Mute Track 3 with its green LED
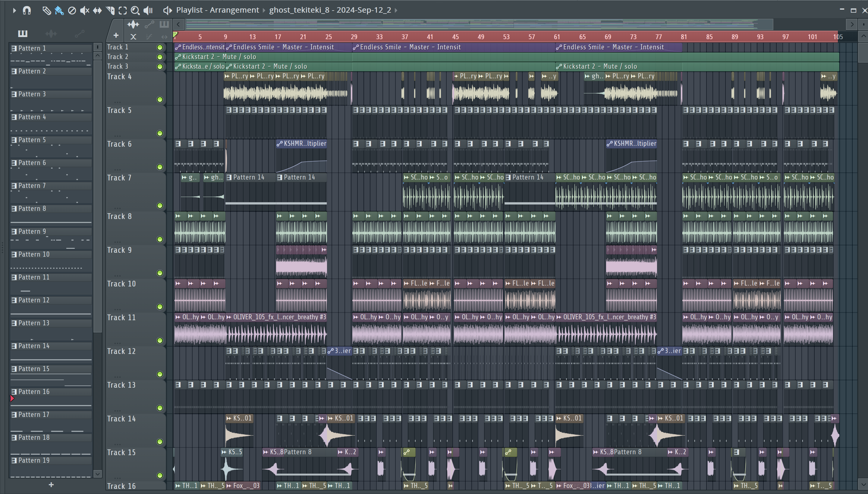 tap(159, 67)
